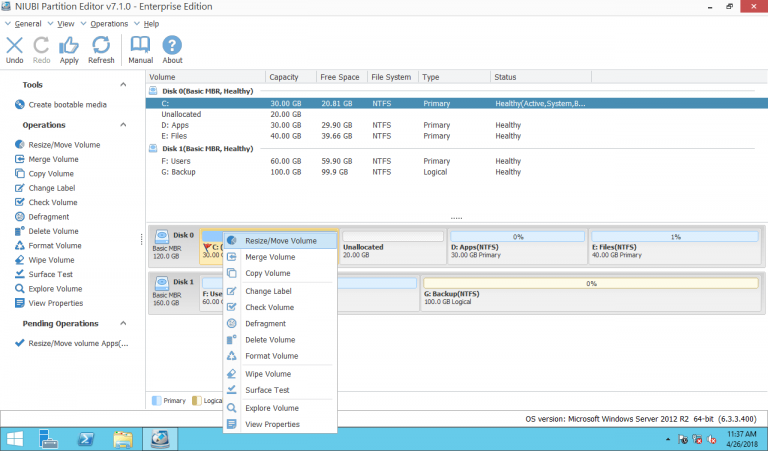This screenshot has width=768, height=451.
Task: Open the Manual book icon
Action: pyautogui.click(x=141, y=50)
